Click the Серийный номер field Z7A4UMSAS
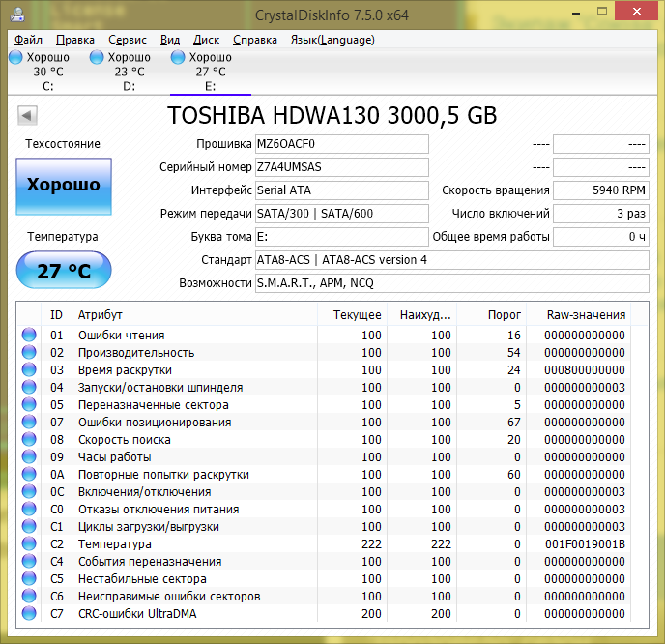Screen dimensions: 665x644 tap(342, 167)
